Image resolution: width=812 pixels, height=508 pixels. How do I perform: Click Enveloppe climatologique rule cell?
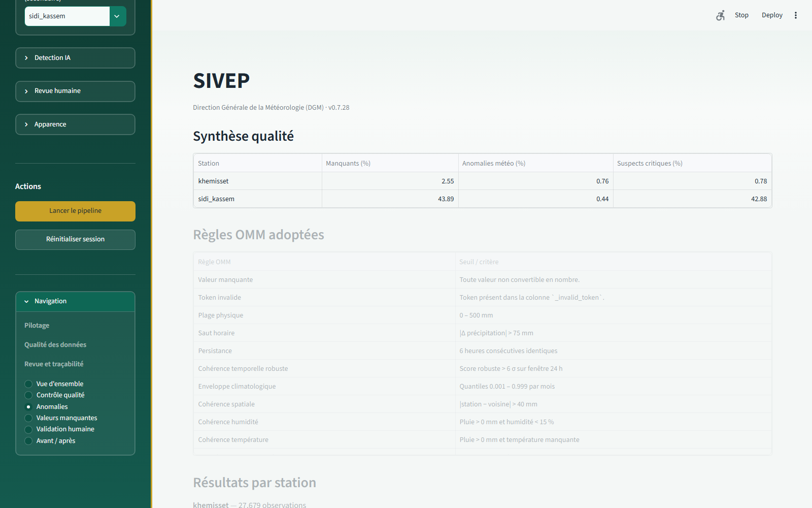point(324,387)
